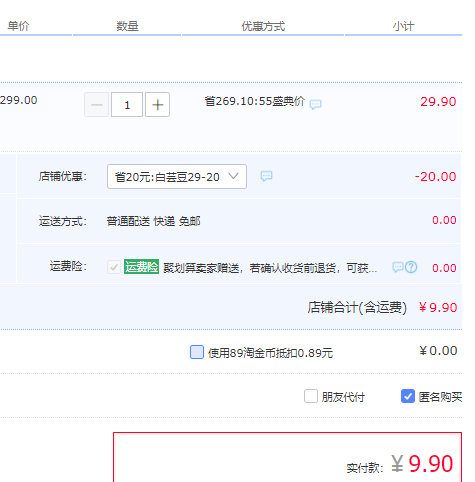Click the 实付款 ¥9.90 total amount
The height and width of the screenshot is (482, 475).
[422, 464]
